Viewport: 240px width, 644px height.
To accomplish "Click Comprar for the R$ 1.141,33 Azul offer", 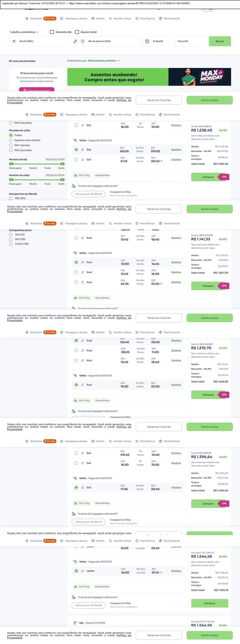I will [x=208, y=286].
